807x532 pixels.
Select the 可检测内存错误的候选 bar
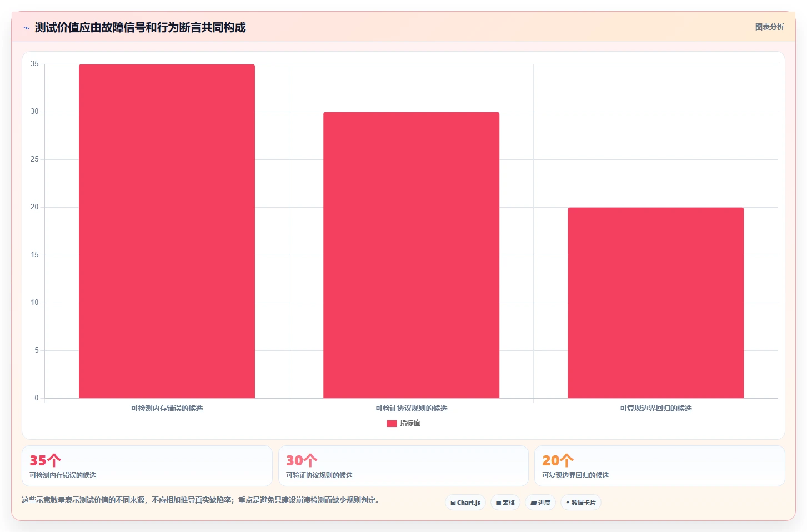coord(167,231)
